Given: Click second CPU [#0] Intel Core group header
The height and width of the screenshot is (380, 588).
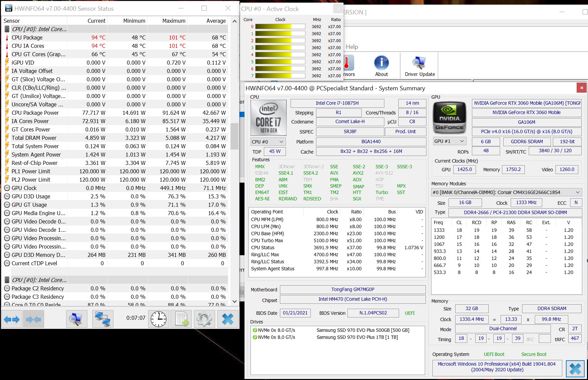Looking at the screenshot, I should [115, 280].
